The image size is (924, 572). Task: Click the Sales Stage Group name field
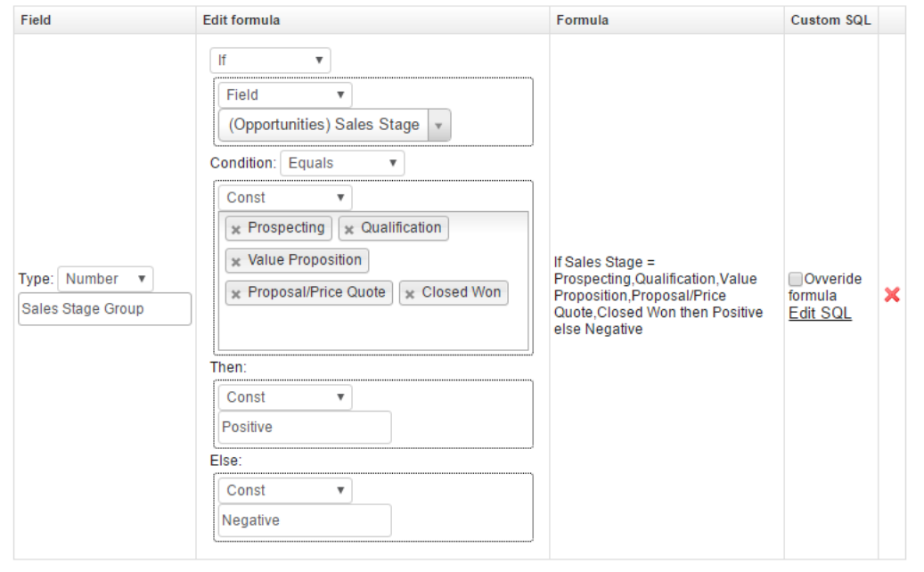click(104, 309)
